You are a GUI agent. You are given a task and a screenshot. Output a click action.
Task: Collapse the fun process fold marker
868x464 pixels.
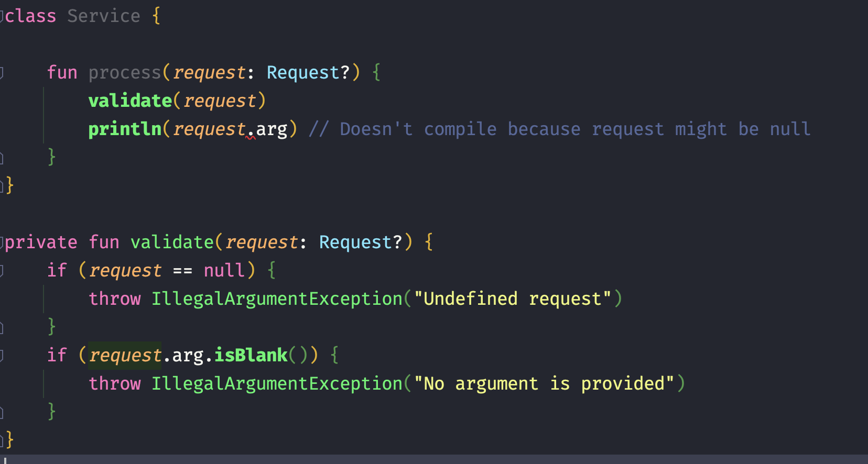pos(2,73)
